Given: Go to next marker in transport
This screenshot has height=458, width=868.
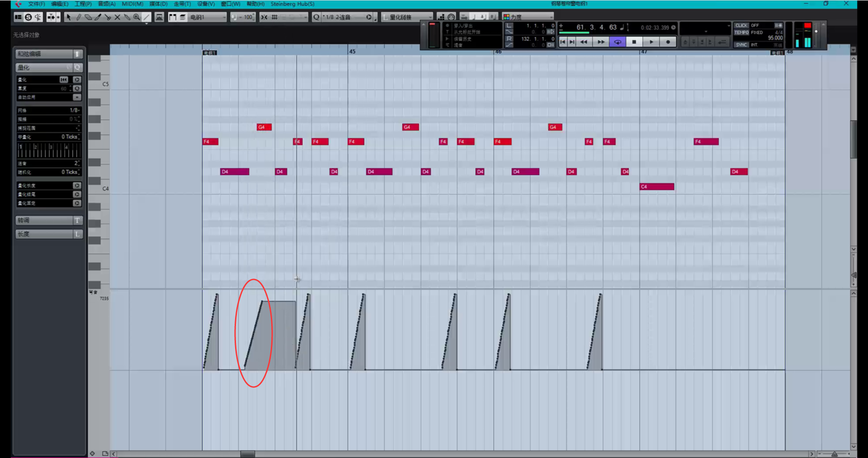Looking at the screenshot, I should 572,42.
